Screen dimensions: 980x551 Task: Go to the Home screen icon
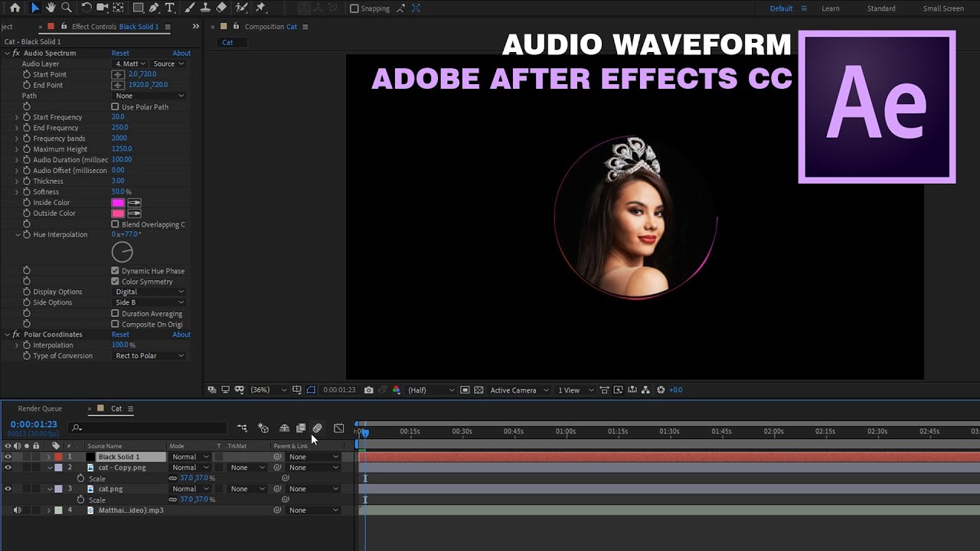coord(15,8)
